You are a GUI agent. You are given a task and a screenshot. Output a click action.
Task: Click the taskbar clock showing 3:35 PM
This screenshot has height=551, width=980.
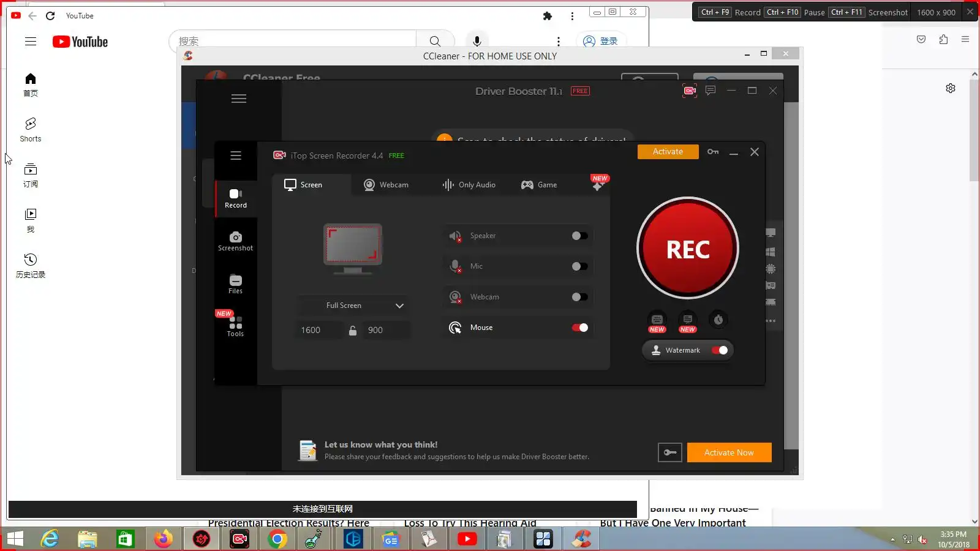[x=954, y=539]
